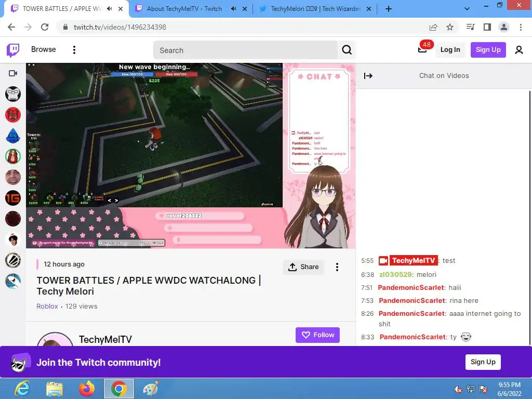Open the tab search dropdown chevron
The image size is (532, 399).
click(467, 9)
